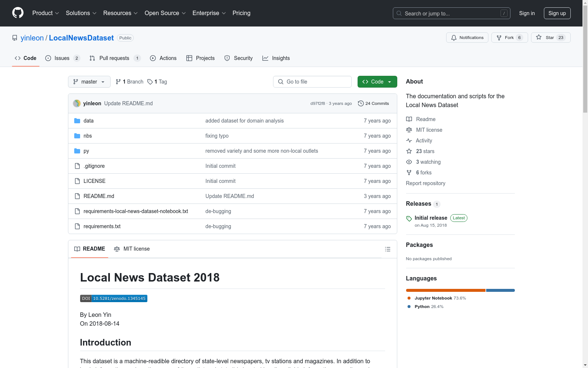Click the scale icon beside MIT license in About
Image resolution: width=588 pixels, height=368 pixels.
pos(409,130)
